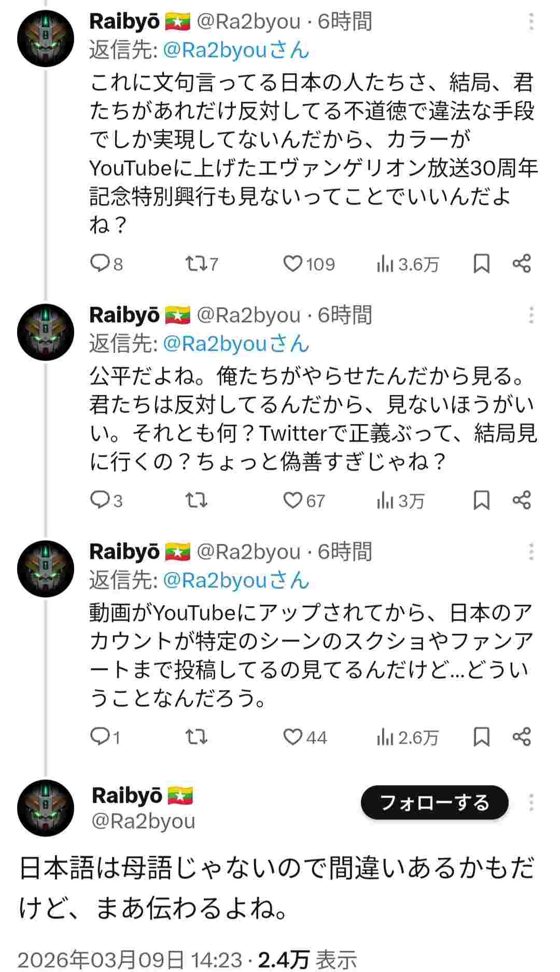Open @Ra2byouさん reply link in first tweet

tap(236, 50)
